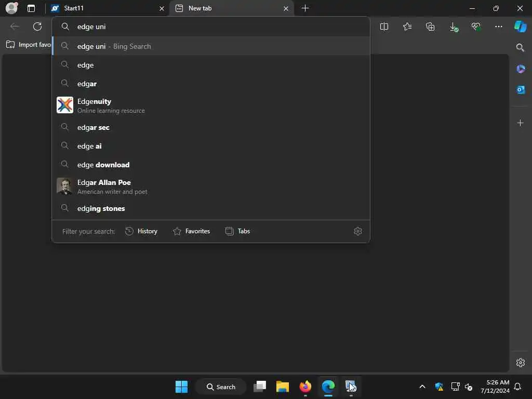Open the tab actions menu icon

pos(31,8)
